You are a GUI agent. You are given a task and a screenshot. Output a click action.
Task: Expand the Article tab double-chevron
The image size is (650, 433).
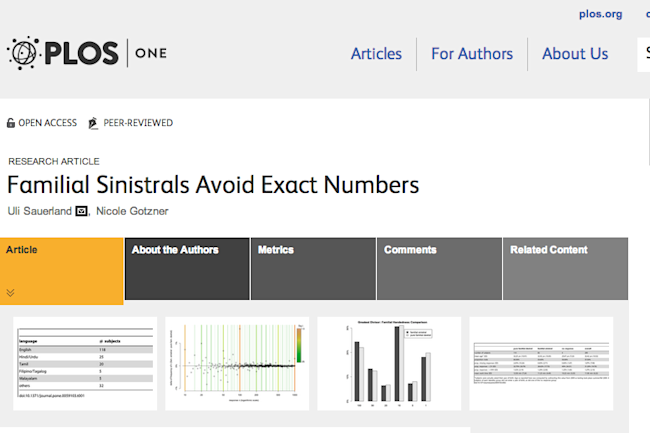10,293
